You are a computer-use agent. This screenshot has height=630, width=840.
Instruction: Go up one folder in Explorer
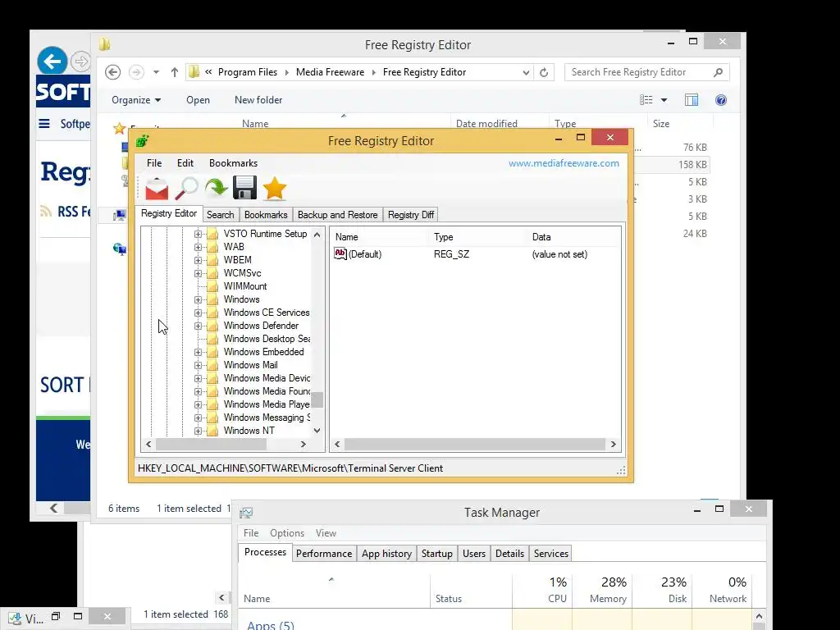pos(174,72)
